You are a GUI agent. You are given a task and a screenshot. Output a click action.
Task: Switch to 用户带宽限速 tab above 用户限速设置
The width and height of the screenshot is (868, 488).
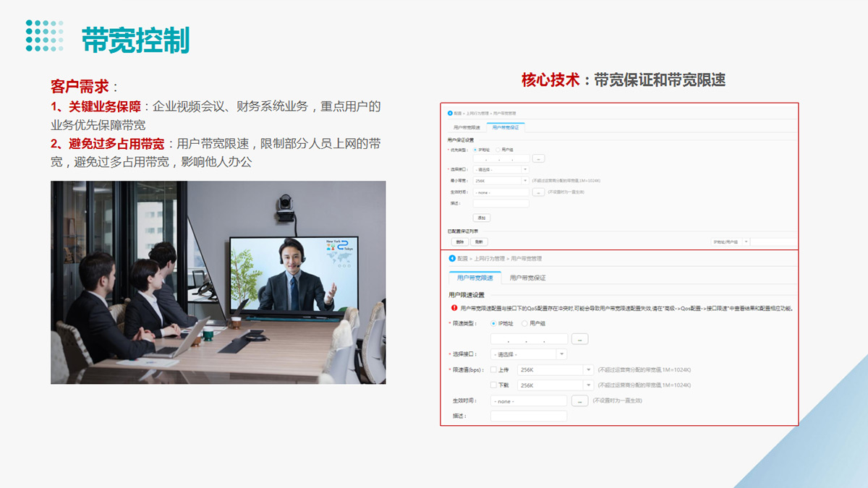pos(475,278)
